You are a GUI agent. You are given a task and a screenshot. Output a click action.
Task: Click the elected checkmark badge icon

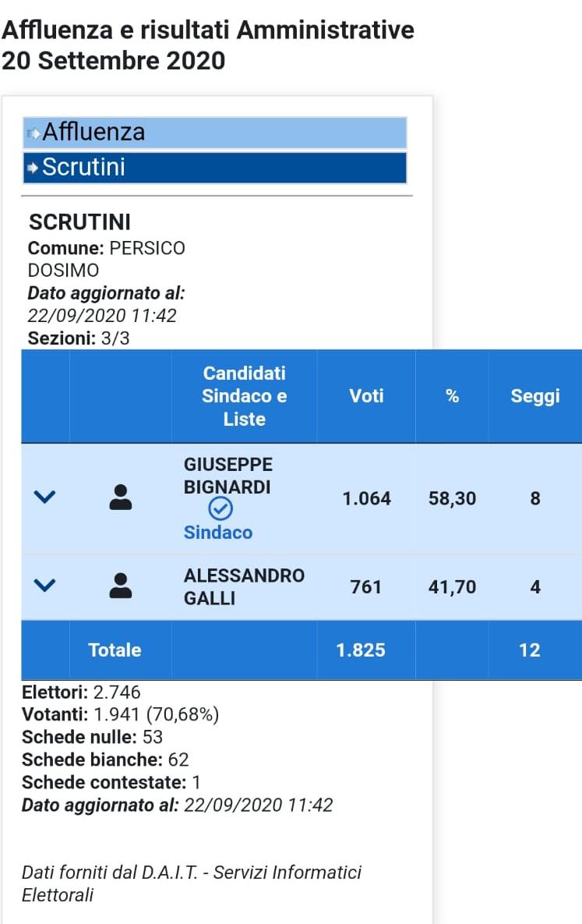click(220, 508)
